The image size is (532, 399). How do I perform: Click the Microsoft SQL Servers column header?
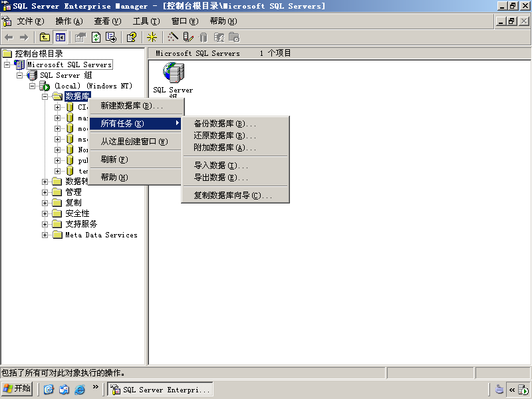point(198,53)
